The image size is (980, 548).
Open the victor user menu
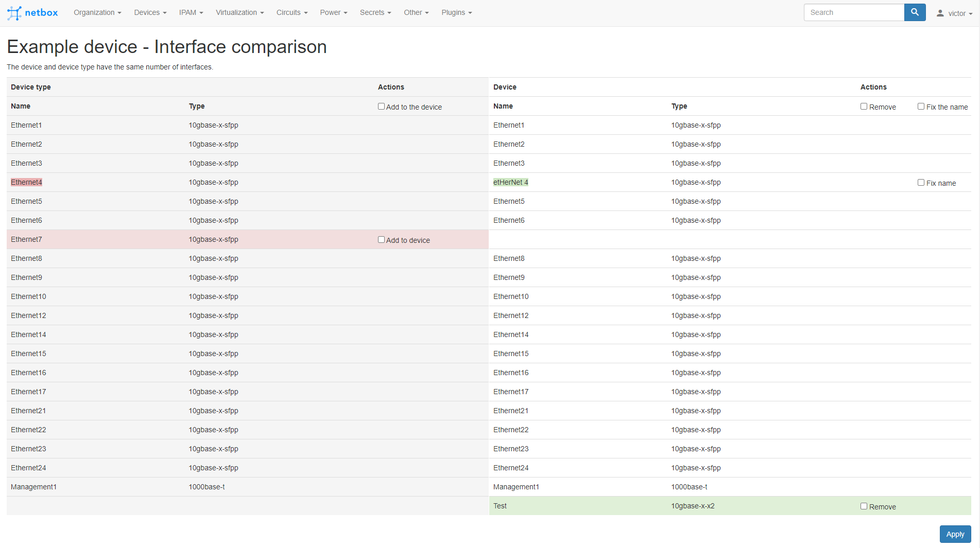click(x=955, y=13)
